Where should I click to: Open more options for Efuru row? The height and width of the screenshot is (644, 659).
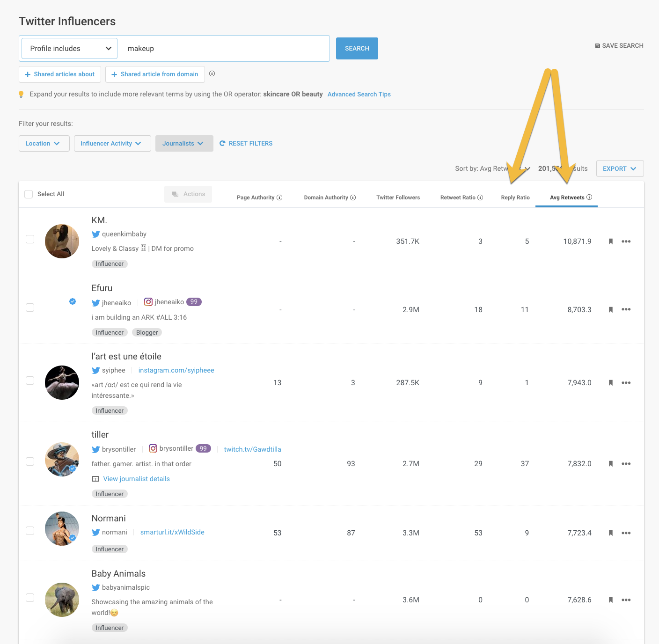(x=626, y=309)
